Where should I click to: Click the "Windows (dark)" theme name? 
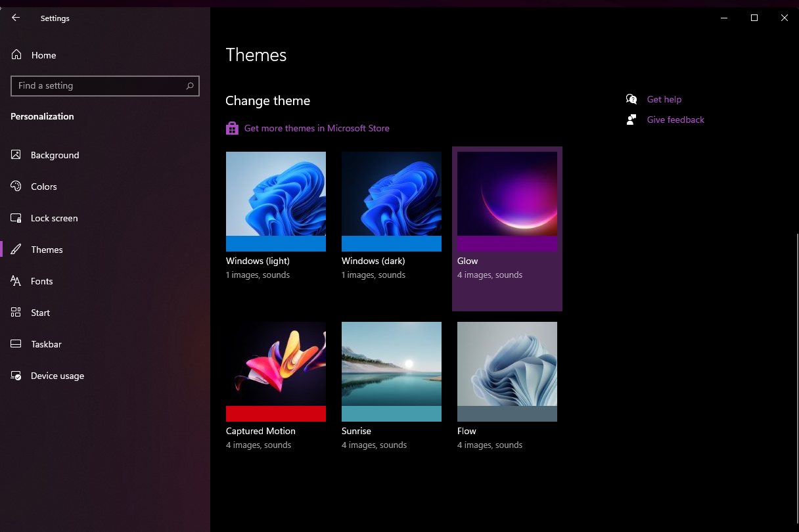tap(373, 261)
